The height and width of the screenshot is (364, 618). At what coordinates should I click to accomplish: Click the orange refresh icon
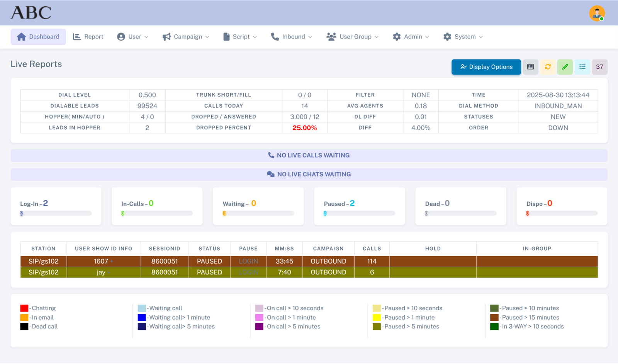coord(547,67)
